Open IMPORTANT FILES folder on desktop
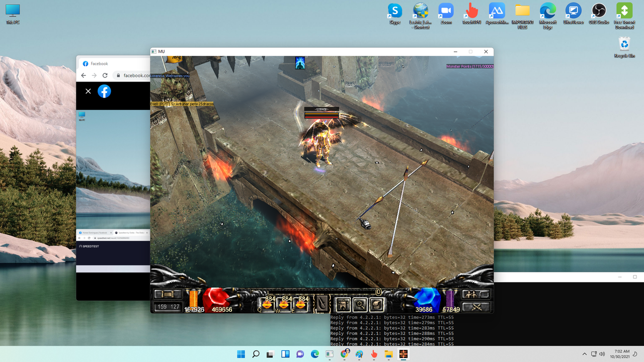 click(x=523, y=16)
